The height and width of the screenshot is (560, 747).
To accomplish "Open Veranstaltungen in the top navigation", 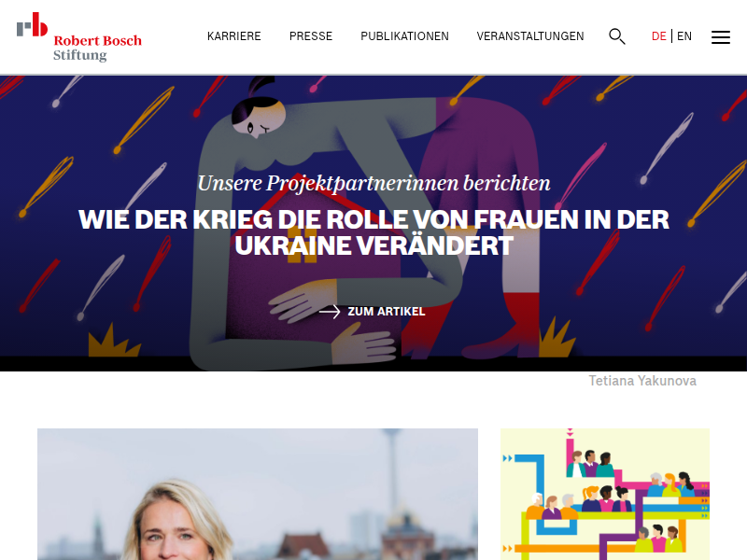I will click(x=530, y=36).
